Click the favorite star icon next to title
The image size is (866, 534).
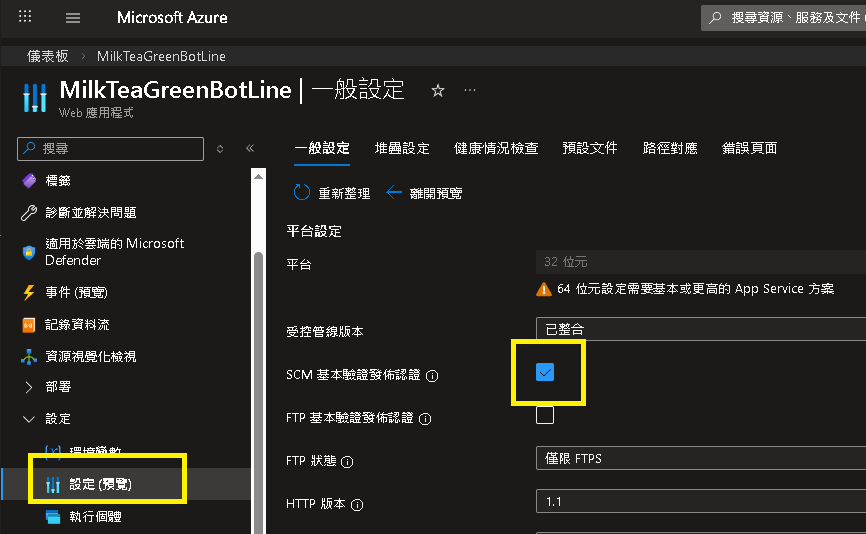point(437,91)
